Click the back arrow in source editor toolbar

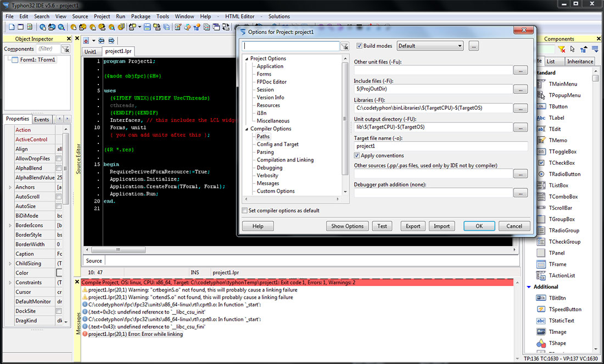tap(102, 41)
